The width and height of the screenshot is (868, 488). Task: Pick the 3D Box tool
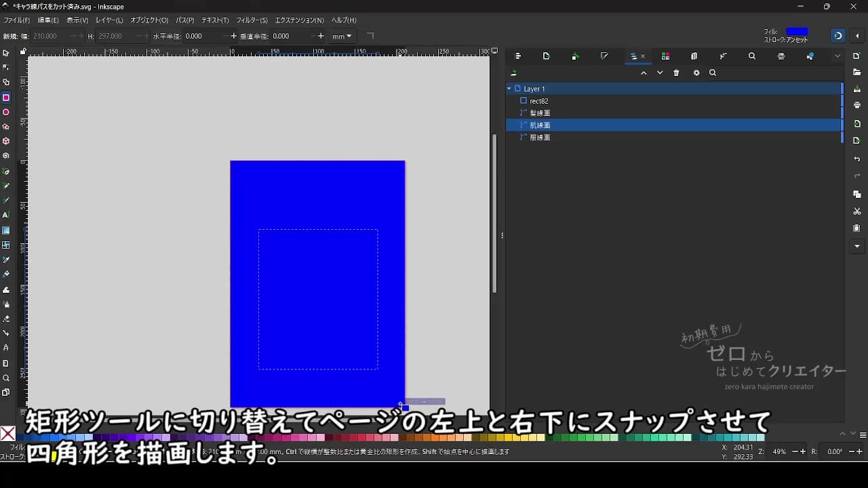click(6, 142)
